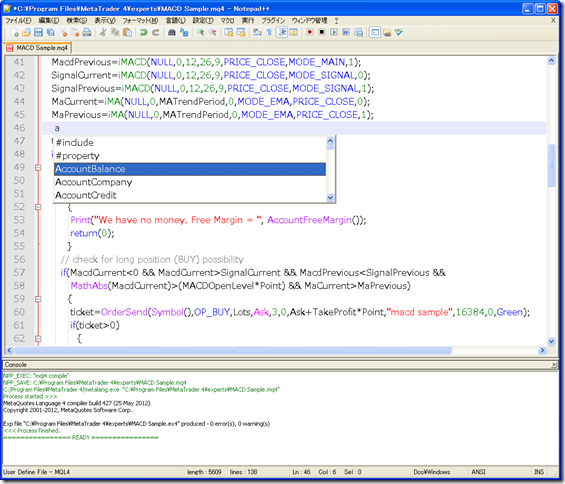The height and width of the screenshot is (484, 565).
Task: Create a new document with the New icon
Action: (14, 33)
